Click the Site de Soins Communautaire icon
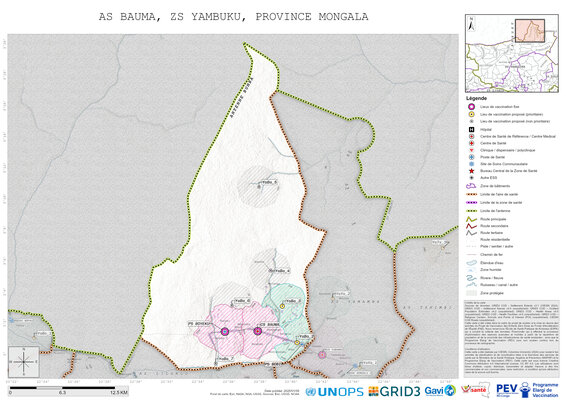 [471, 164]
